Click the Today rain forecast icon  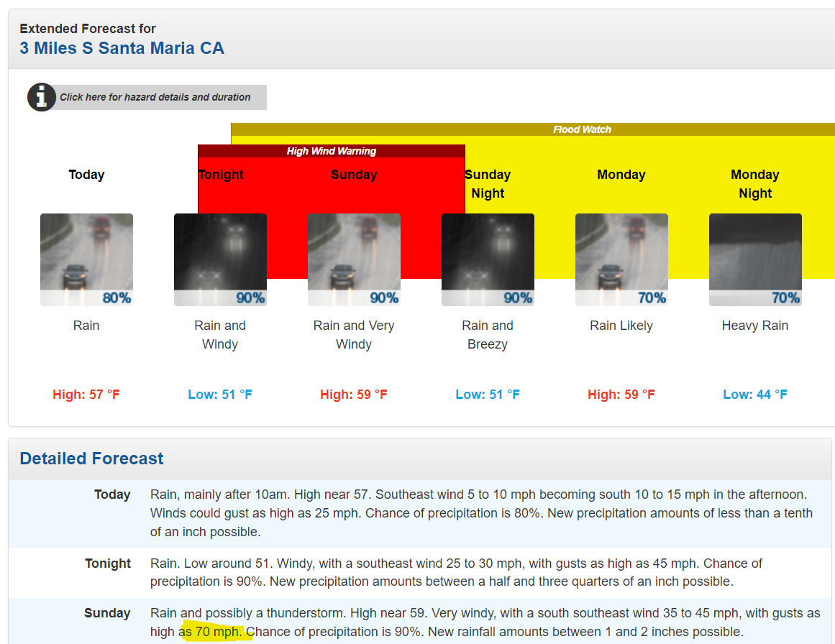tap(86, 259)
